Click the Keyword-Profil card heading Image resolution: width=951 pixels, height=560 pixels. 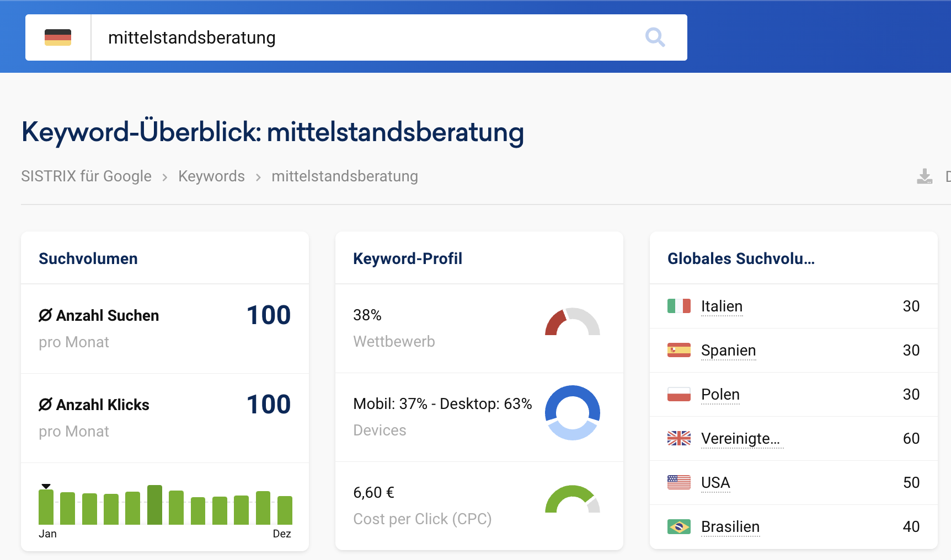(408, 259)
